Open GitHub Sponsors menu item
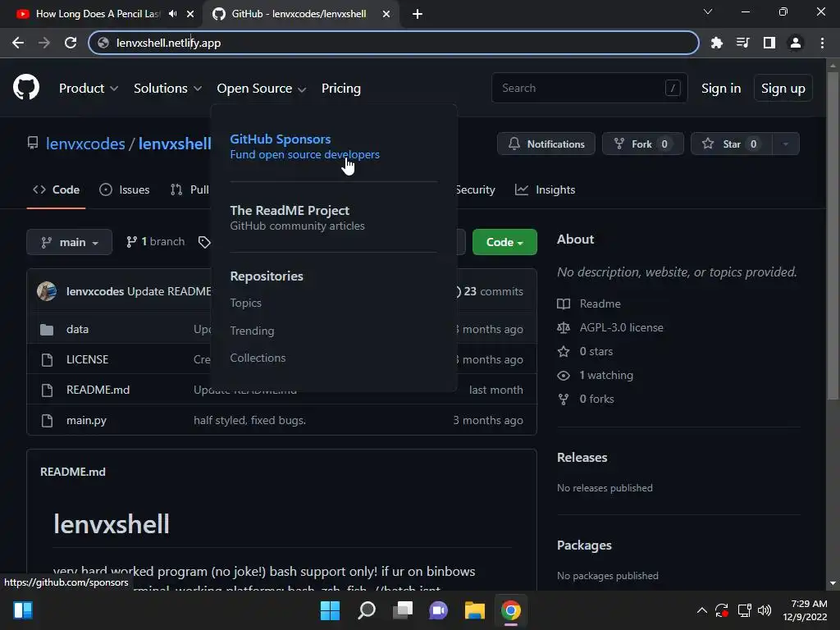840x630 pixels. pos(305,146)
